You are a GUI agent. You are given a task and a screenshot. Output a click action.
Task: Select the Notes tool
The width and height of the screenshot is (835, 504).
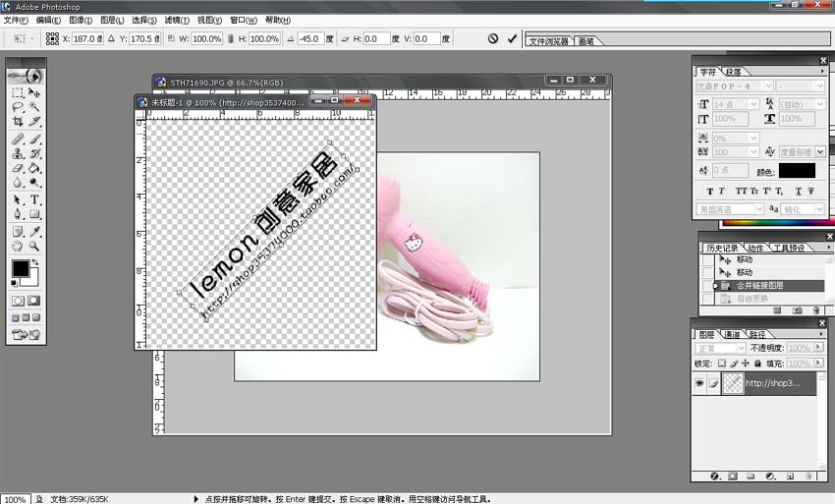click(18, 232)
